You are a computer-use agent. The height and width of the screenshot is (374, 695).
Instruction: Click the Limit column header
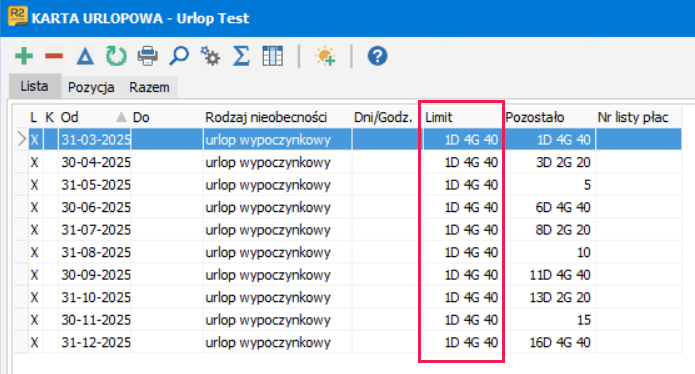click(439, 117)
